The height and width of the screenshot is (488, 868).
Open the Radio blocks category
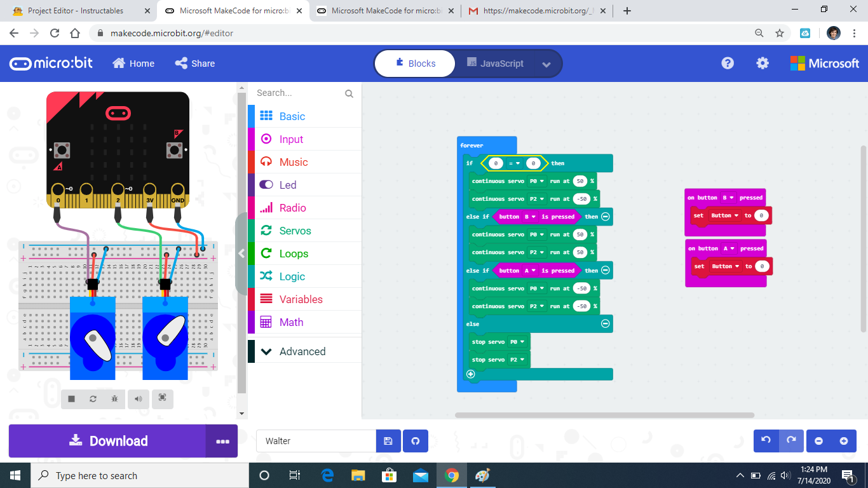[x=305, y=208]
